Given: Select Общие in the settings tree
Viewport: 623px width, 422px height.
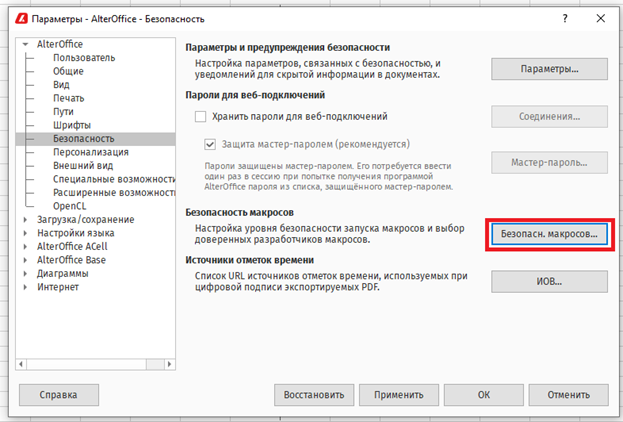Looking at the screenshot, I should (x=68, y=71).
